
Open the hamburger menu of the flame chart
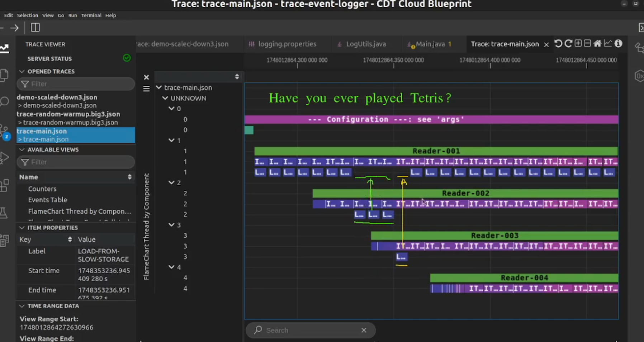click(146, 89)
